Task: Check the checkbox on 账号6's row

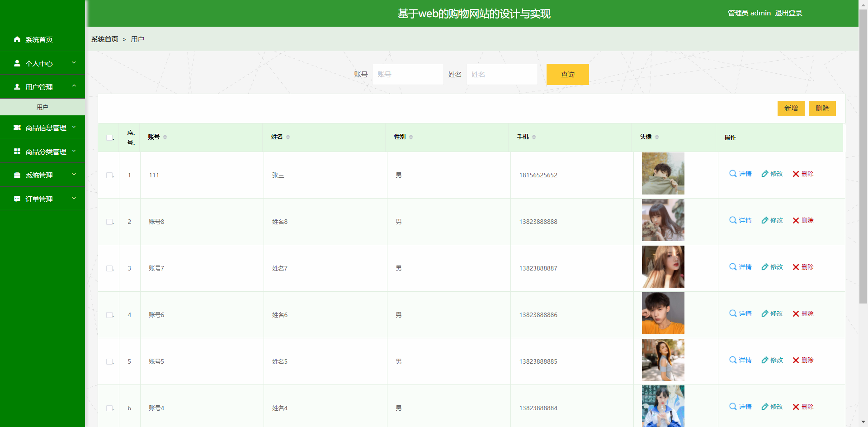Action: (x=109, y=315)
